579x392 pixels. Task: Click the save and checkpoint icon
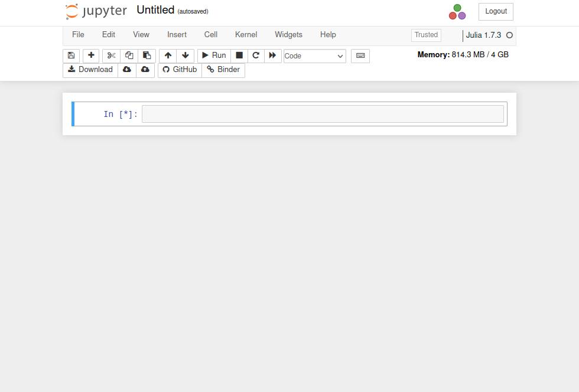point(71,55)
